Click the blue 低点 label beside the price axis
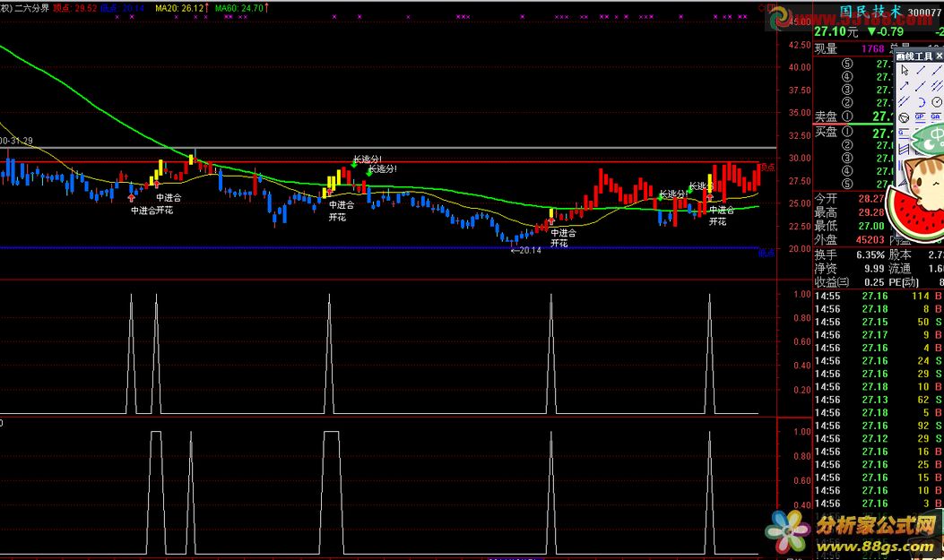 [x=766, y=254]
